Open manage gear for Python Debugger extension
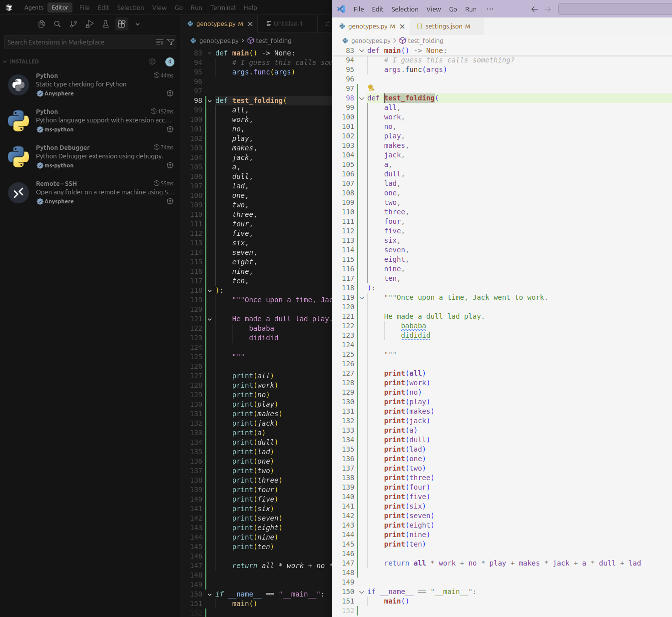The image size is (672, 617). tap(170, 165)
